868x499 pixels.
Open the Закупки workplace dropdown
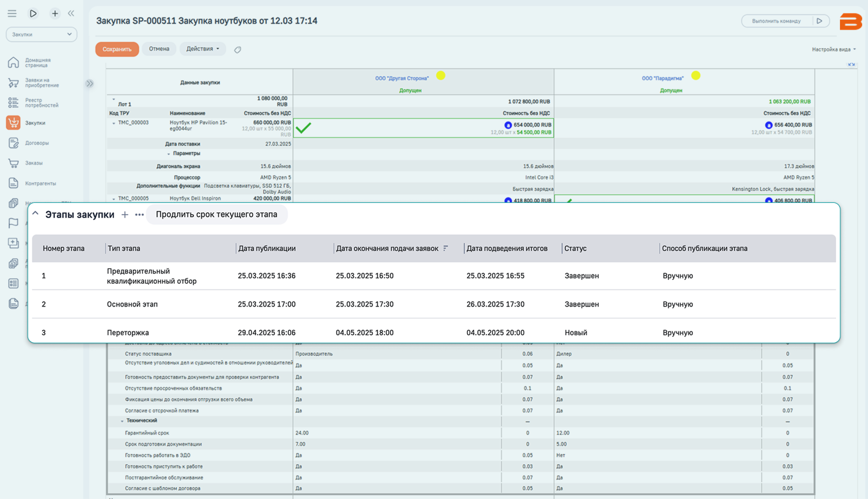(42, 34)
